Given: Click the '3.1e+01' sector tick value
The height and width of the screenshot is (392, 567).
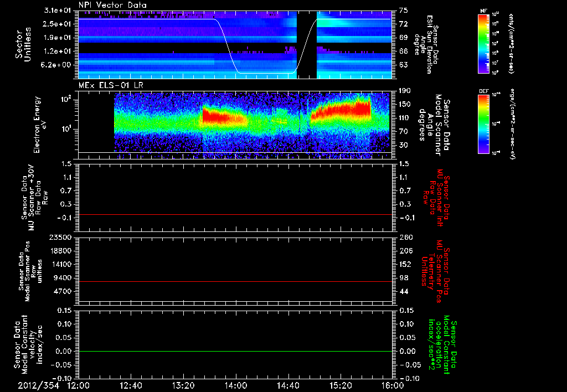Looking at the screenshot, I should tap(58, 11).
